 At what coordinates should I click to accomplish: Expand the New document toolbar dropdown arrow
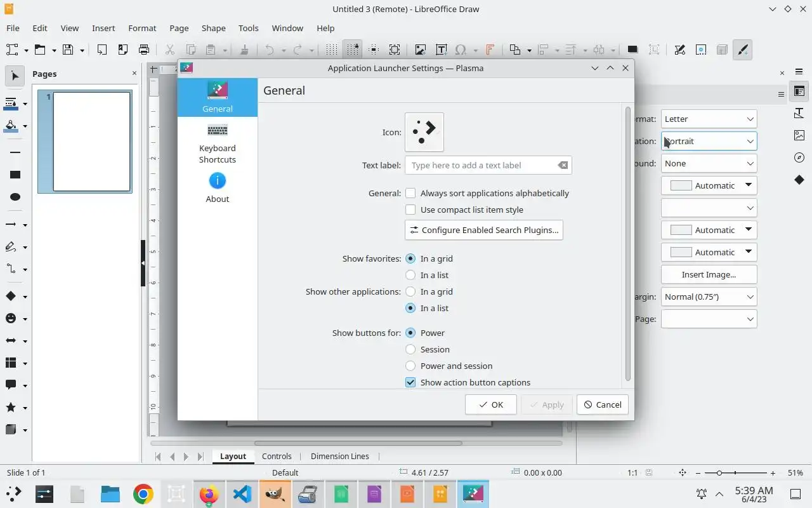[26, 50]
